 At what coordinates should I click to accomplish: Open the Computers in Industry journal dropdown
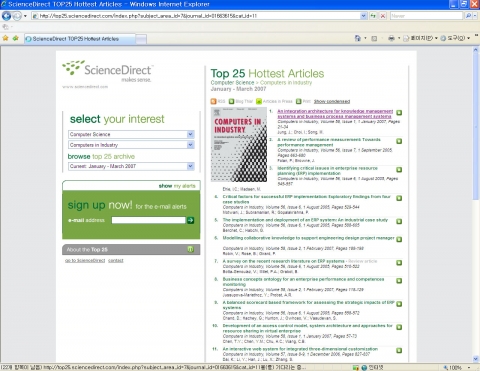point(190,145)
